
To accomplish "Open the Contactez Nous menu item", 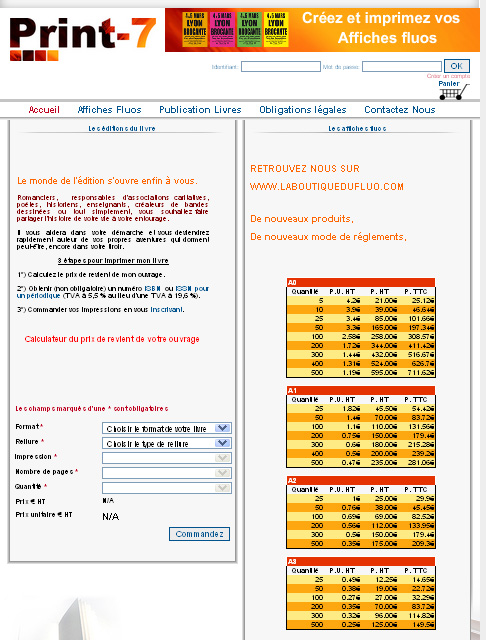I will tap(399, 109).
